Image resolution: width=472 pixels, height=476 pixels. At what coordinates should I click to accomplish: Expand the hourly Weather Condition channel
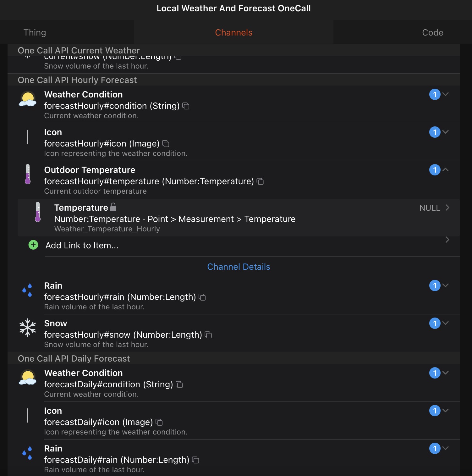coord(446,94)
